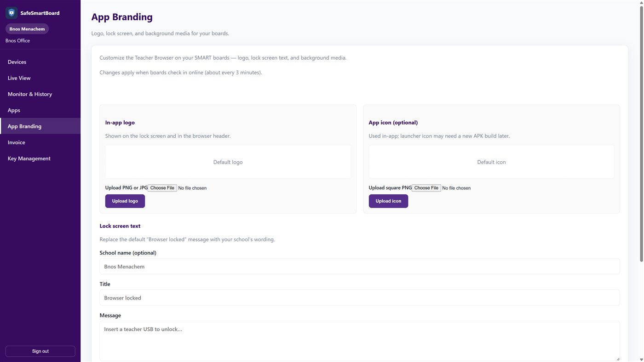Click the Upload logo button
This screenshot has width=644, height=362.
(x=125, y=201)
